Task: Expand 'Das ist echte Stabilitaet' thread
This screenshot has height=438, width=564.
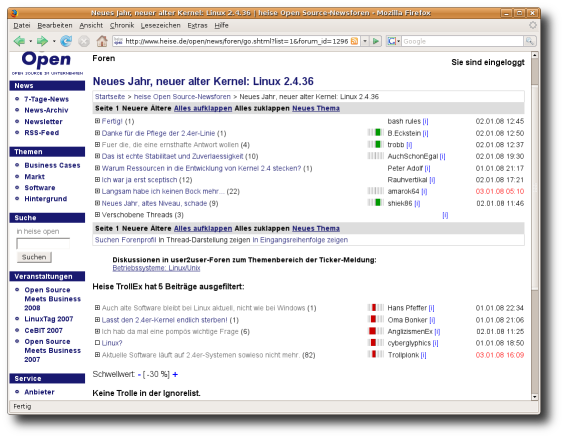Action: (97, 156)
